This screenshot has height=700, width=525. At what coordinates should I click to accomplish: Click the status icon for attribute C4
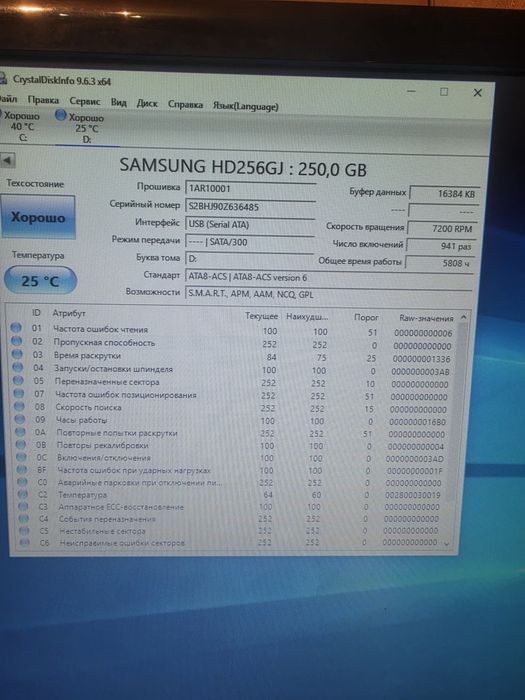(24, 518)
